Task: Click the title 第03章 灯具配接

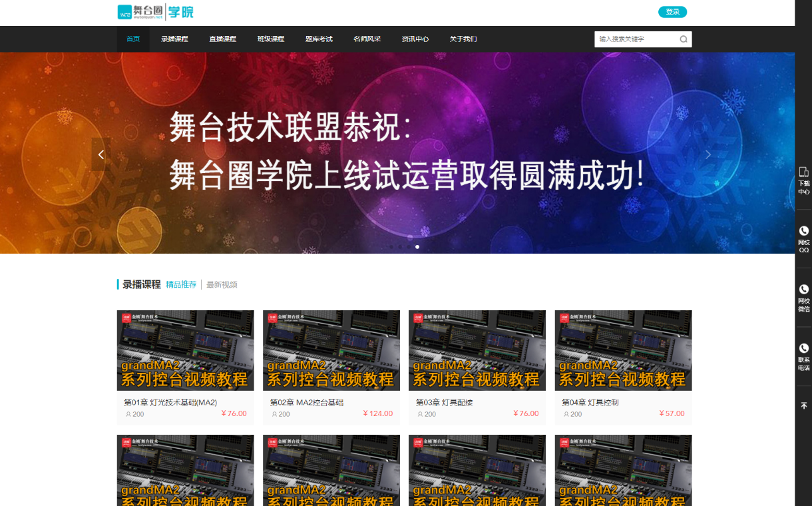Action: click(444, 403)
